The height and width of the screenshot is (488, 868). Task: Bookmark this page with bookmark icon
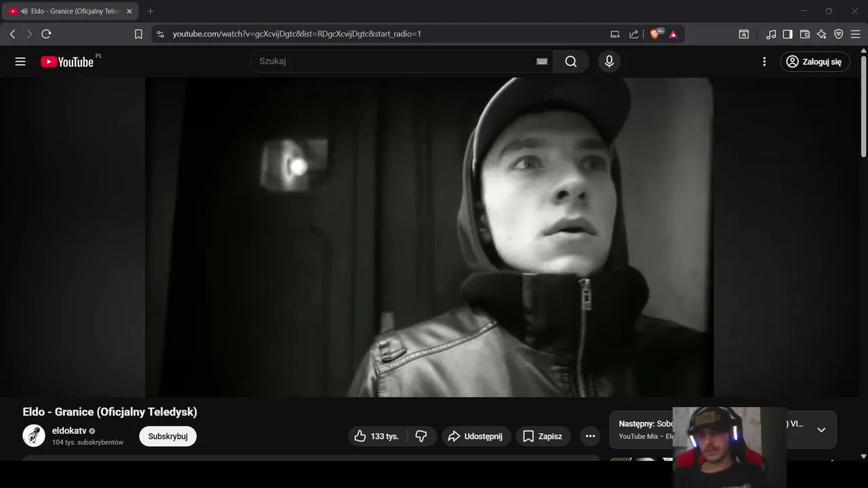tap(138, 34)
